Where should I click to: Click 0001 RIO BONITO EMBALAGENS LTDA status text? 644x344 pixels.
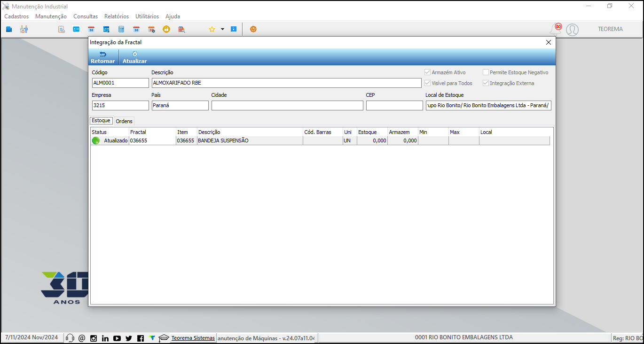point(464,337)
